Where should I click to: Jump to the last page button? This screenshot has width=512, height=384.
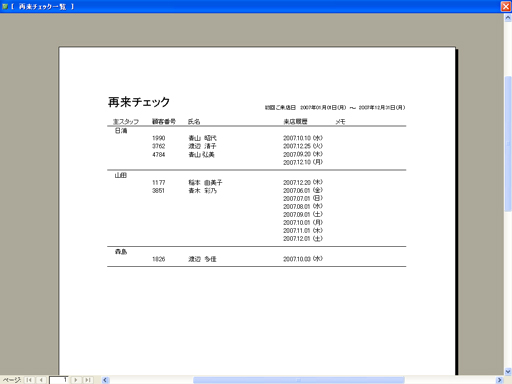tap(88, 380)
